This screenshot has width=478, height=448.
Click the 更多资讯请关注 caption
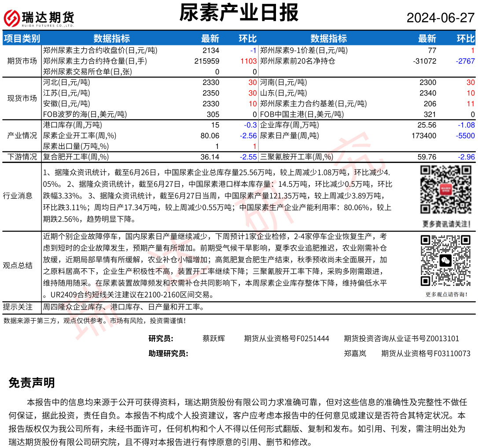pyautogui.click(x=445, y=223)
